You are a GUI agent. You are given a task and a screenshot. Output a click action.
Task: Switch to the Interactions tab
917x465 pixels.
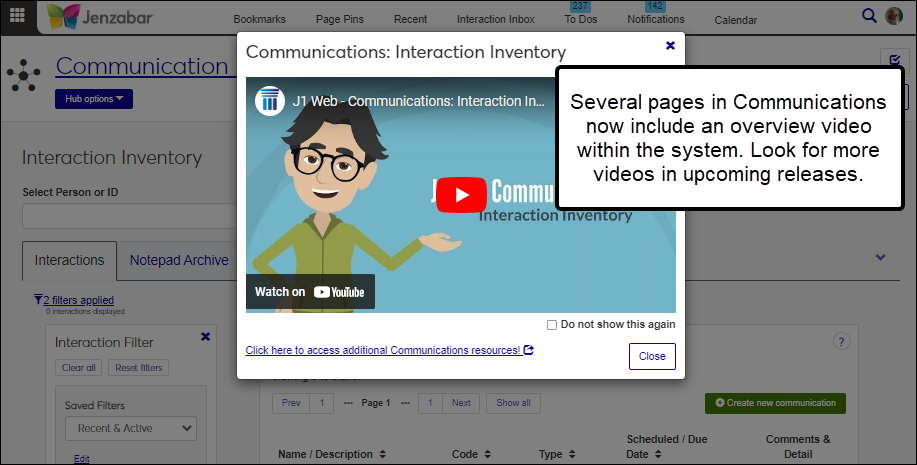[x=70, y=260]
